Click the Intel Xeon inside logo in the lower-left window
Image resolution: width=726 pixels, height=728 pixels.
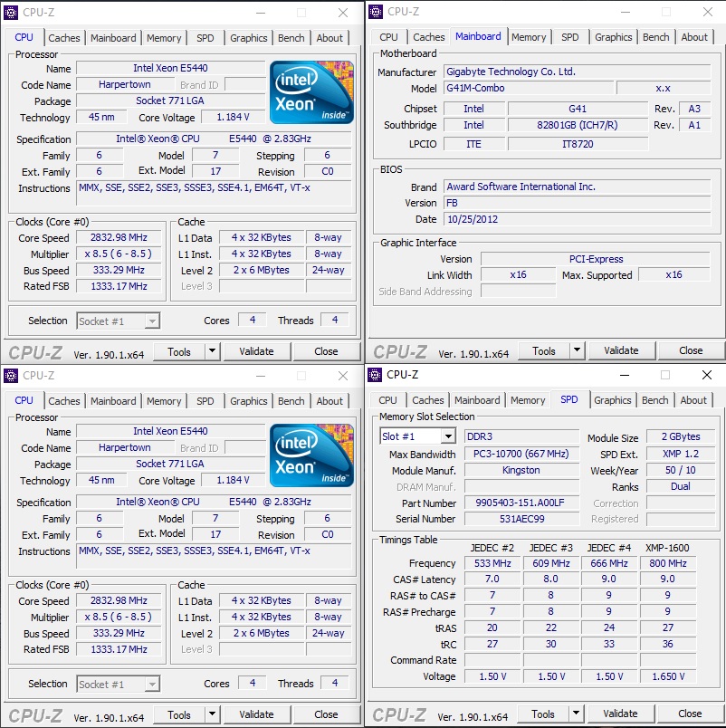(x=311, y=455)
